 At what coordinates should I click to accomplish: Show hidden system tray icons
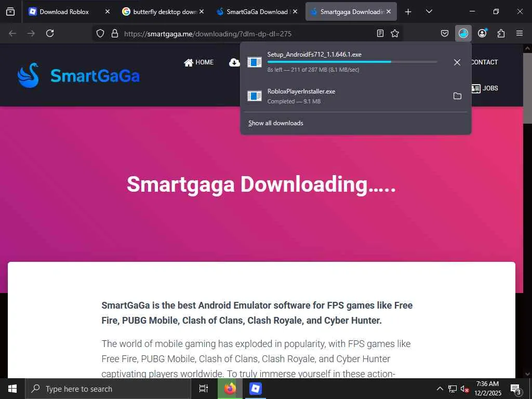pos(440,389)
